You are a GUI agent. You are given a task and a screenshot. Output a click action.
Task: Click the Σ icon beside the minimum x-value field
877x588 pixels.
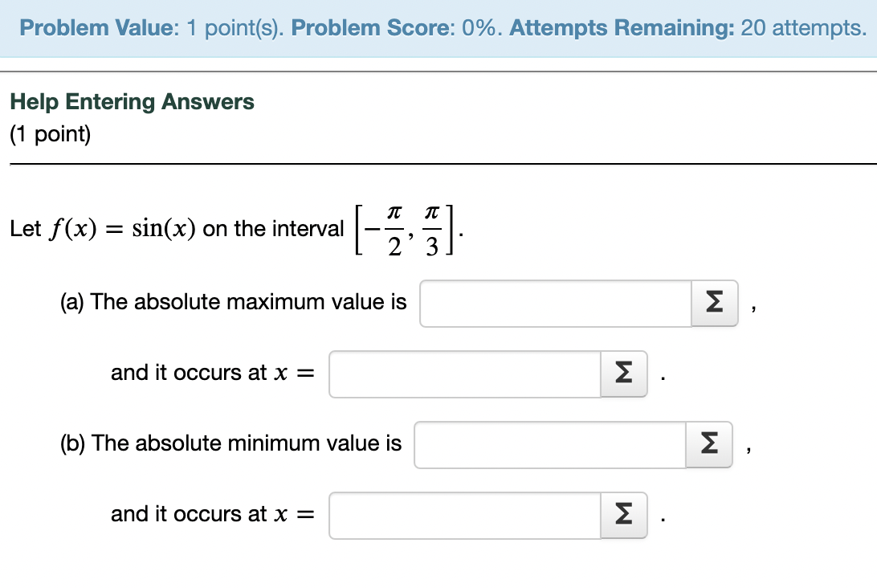pyautogui.click(x=623, y=515)
